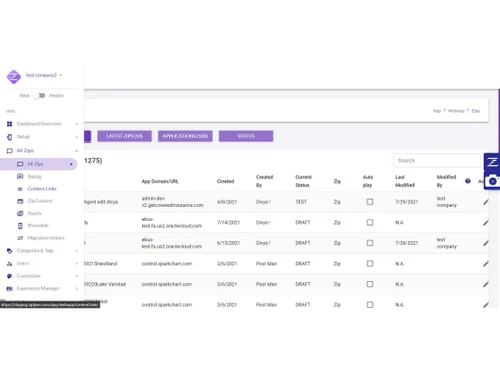The width and height of the screenshot is (500, 375).
Task: Click the 7/29/2021 last modified date
Action: pos(406,202)
